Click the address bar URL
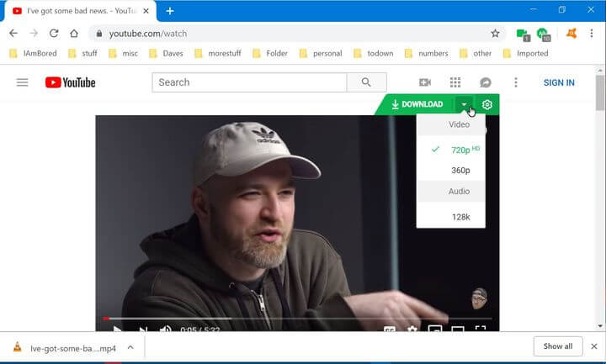The width and height of the screenshot is (606, 364). point(148,34)
